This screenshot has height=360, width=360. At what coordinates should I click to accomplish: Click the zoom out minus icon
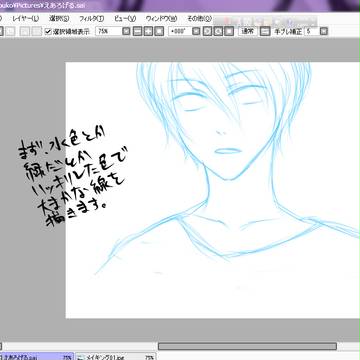tap(137, 31)
